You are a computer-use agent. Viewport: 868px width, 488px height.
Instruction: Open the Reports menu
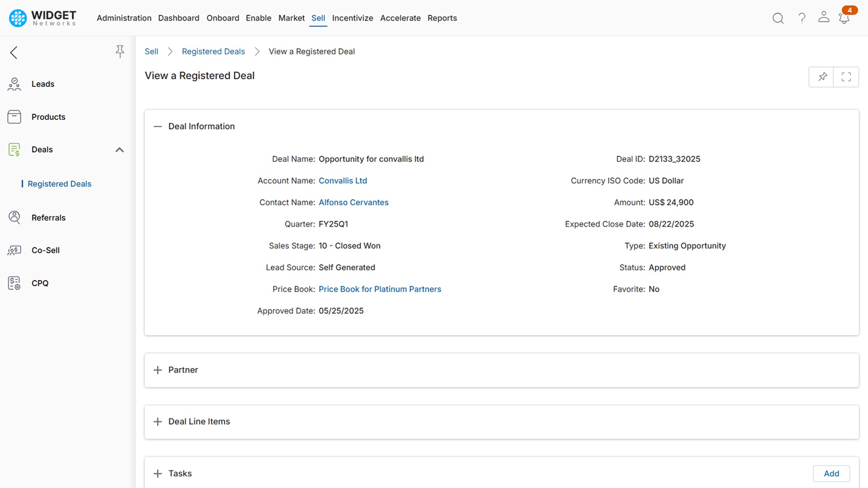click(442, 18)
